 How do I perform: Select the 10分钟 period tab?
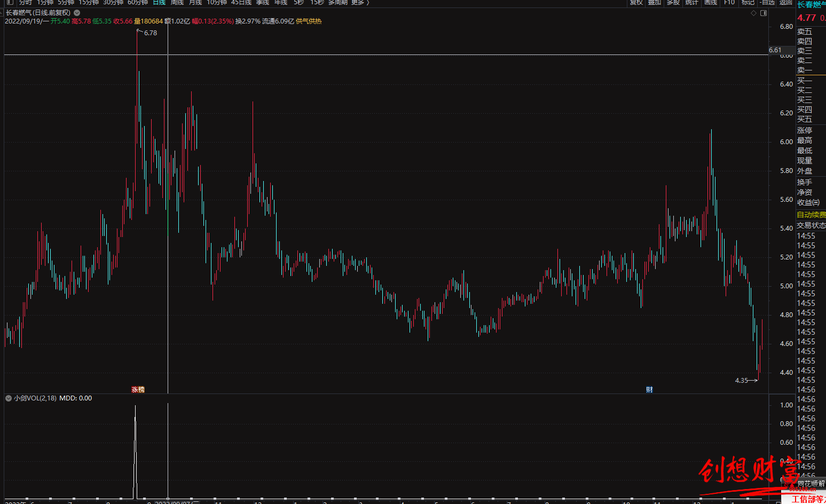click(217, 3)
